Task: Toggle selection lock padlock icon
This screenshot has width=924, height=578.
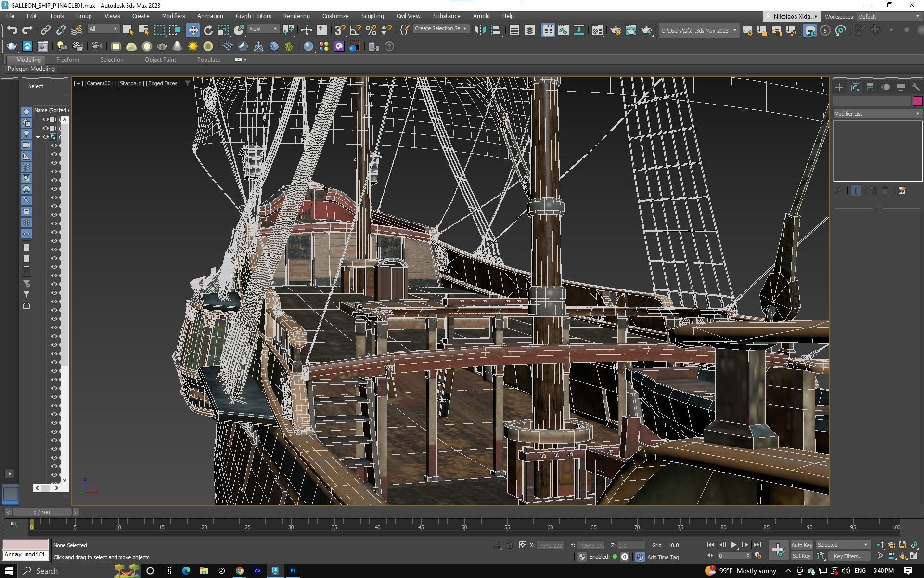Action: coord(509,545)
